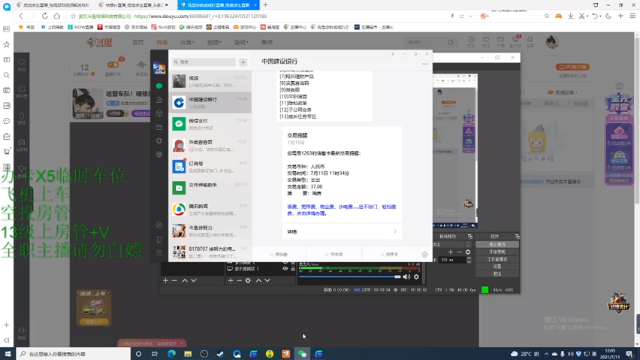The width and height of the screenshot is (640, 360).
Task: Click the Windows Start button
Action: tap(8, 354)
